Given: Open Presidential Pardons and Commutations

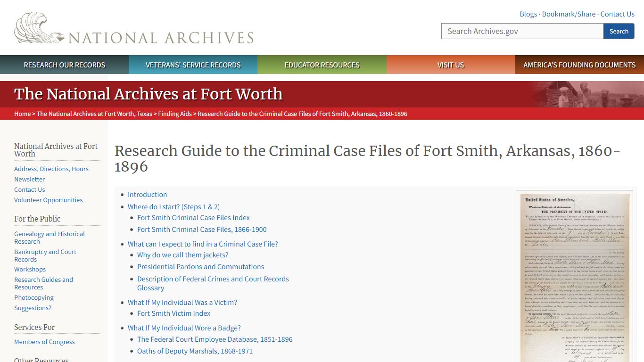Looking at the screenshot, I should tap(201, 266).
